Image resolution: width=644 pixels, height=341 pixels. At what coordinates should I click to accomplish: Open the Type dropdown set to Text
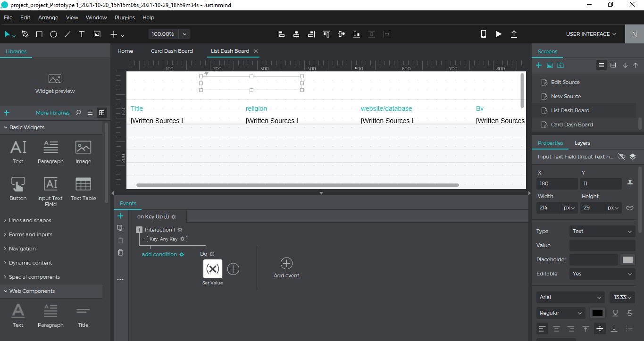click(602, 231)
